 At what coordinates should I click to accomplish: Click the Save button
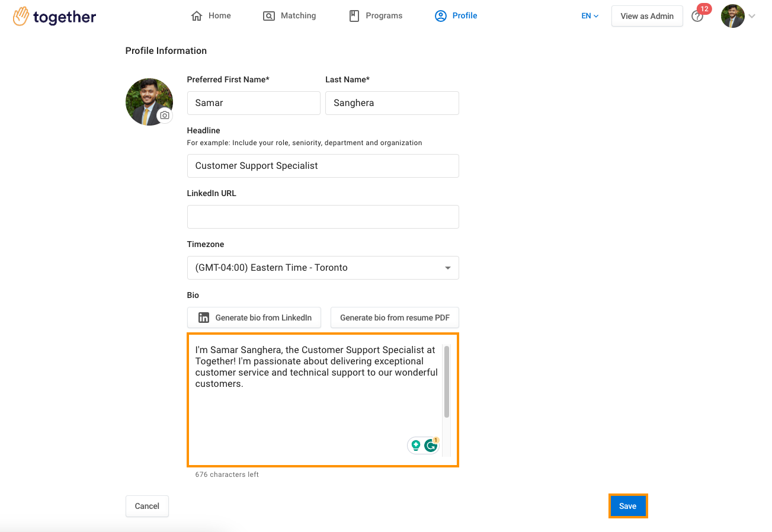click(x=628, y=506)
